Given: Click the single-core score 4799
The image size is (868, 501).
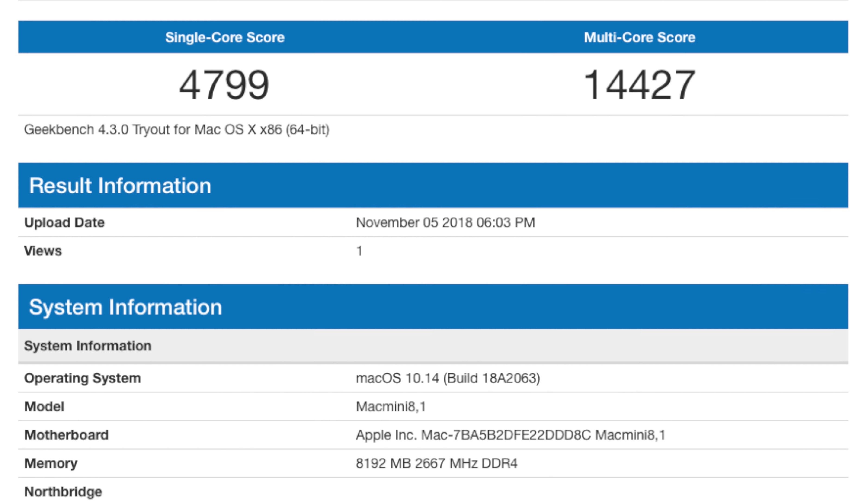Looking at the screenshot, I should tap(224, 85).
